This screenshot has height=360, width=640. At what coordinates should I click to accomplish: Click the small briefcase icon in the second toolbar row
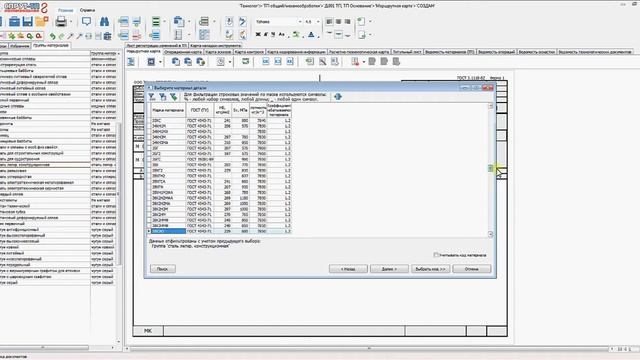[x=107, y=36]
